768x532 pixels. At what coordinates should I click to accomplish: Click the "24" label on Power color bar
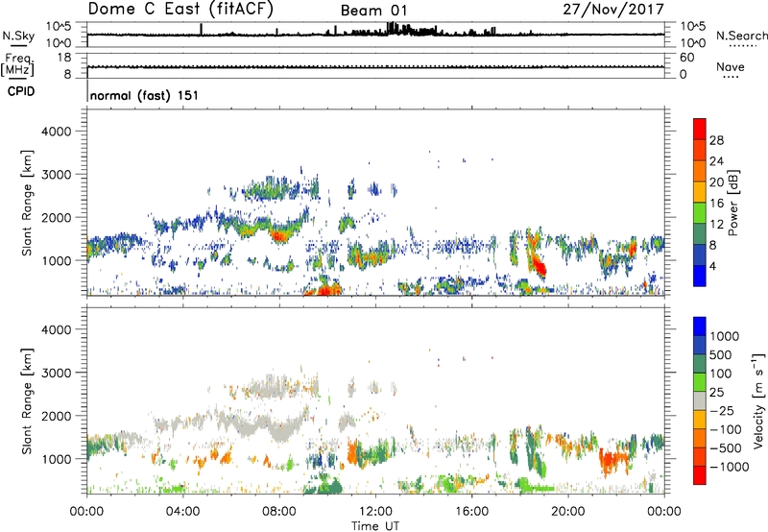pyautogui.click(x=716, y=161)
